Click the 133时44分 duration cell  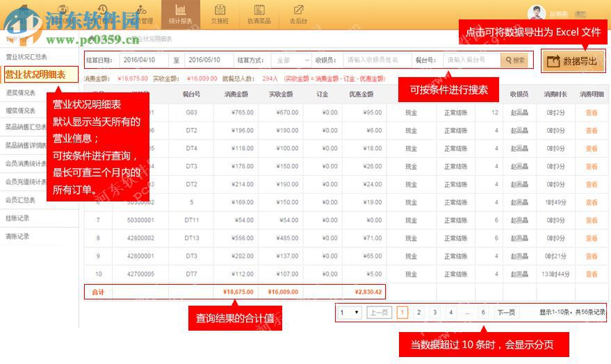555,274
